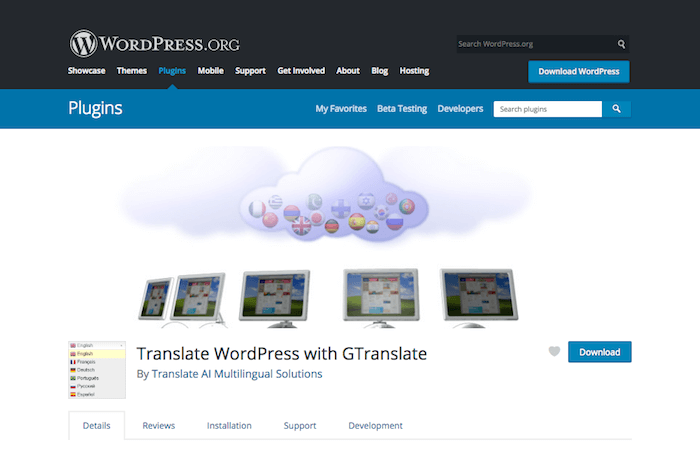Click the magnifier icon in WordPress.org search

click(x=621, y=44)
